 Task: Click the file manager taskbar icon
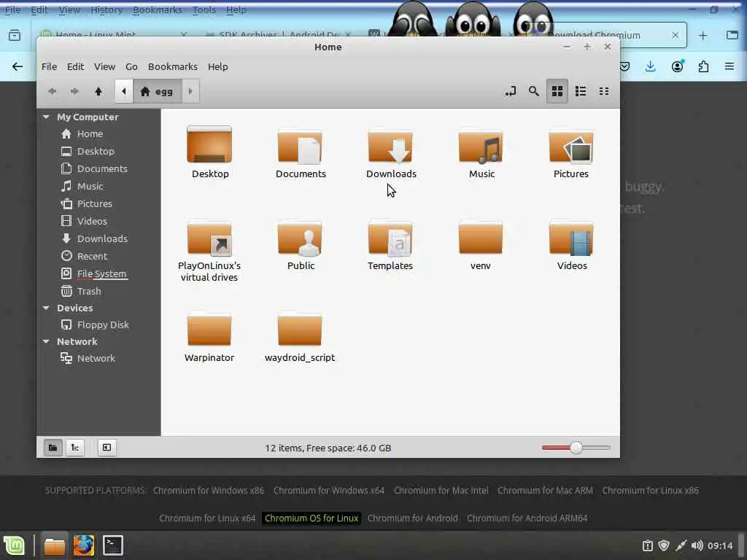[54, 545]
